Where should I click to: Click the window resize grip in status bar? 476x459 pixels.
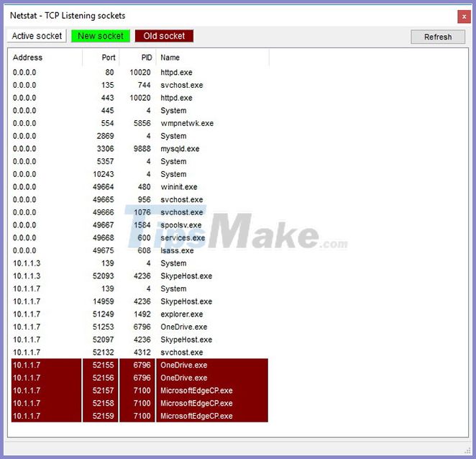click(x=467, y=451)
